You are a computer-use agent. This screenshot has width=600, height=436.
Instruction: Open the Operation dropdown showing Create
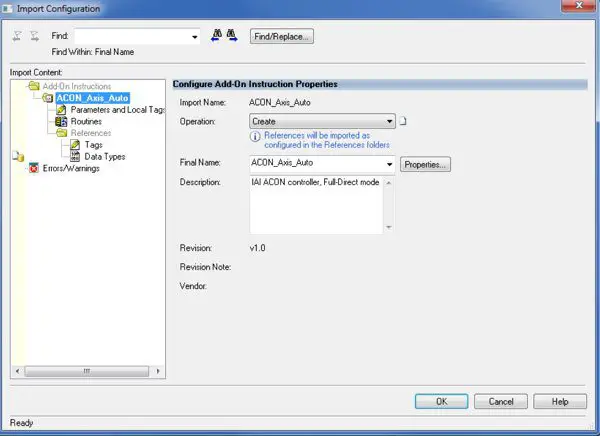pyautogui.click(x=322, y=121)
